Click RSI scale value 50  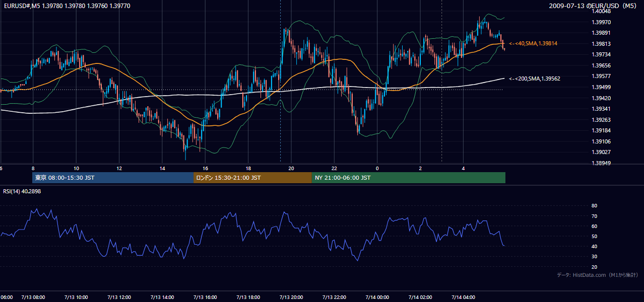click(594, 236)
